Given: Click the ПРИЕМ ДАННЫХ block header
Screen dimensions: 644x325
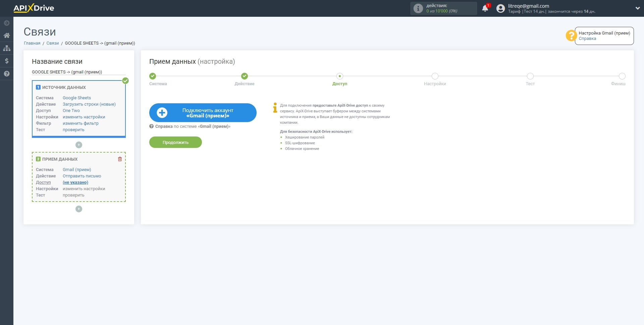Looking at the screenshot, I should coord(60,159).
